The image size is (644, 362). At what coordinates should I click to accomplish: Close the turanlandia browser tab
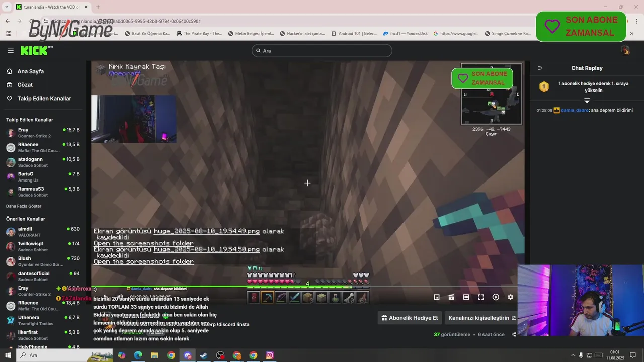pos(86,7)
